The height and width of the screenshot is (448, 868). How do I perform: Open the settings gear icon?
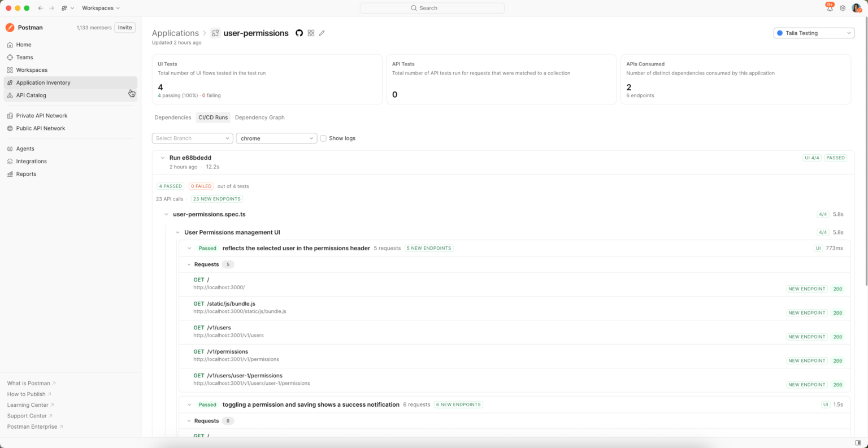pos(843,8)
